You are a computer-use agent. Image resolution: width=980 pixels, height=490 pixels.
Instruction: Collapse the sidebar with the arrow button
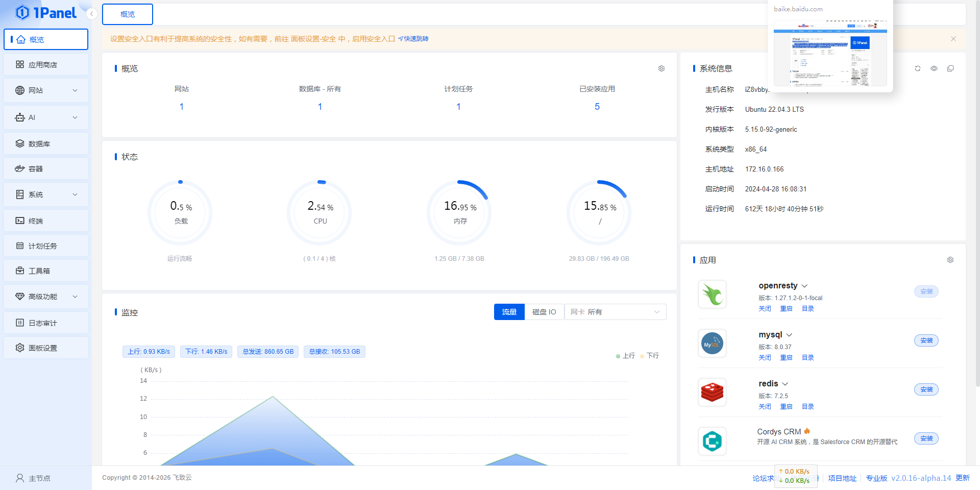91,14
